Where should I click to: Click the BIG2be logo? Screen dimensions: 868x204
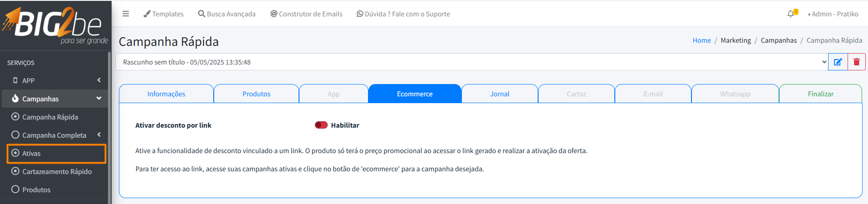[55, 25]
